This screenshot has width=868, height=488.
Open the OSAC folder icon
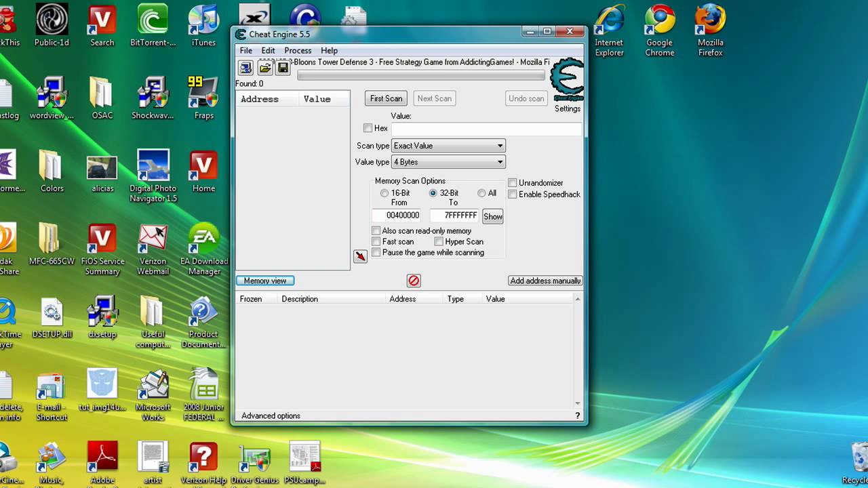click(x=102, y=98)
